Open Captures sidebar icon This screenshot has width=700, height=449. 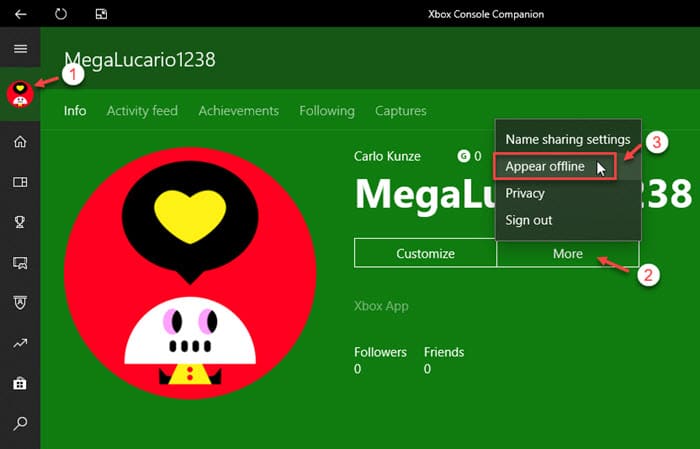coord(20,262)
